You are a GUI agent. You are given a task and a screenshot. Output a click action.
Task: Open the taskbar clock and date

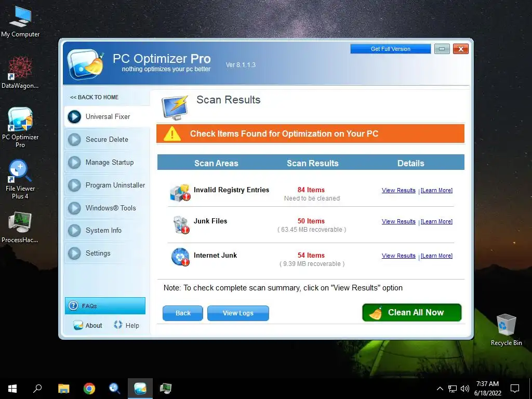487,389
